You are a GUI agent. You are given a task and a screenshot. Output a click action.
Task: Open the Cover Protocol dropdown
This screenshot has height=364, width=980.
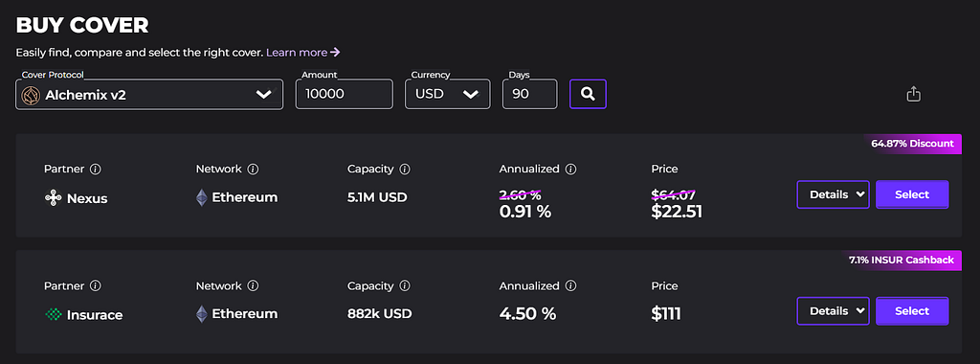tap(149, 95)
